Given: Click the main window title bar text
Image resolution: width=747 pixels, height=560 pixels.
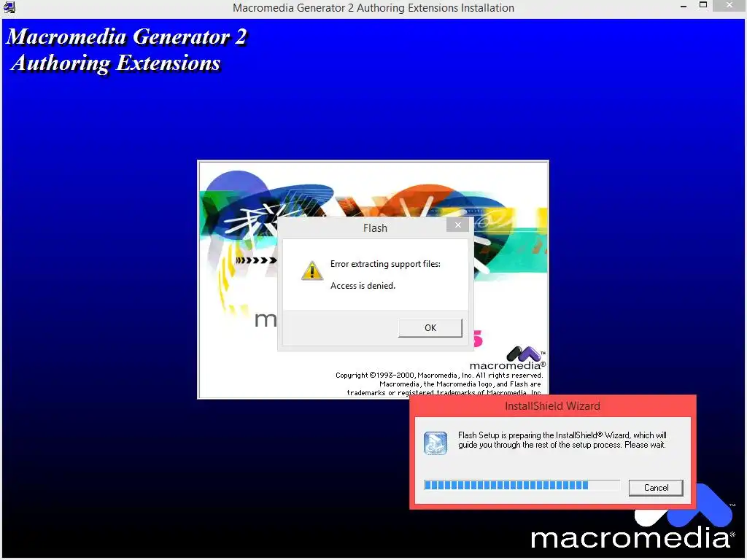Looking at the screenshot, I should pos(373,7).
